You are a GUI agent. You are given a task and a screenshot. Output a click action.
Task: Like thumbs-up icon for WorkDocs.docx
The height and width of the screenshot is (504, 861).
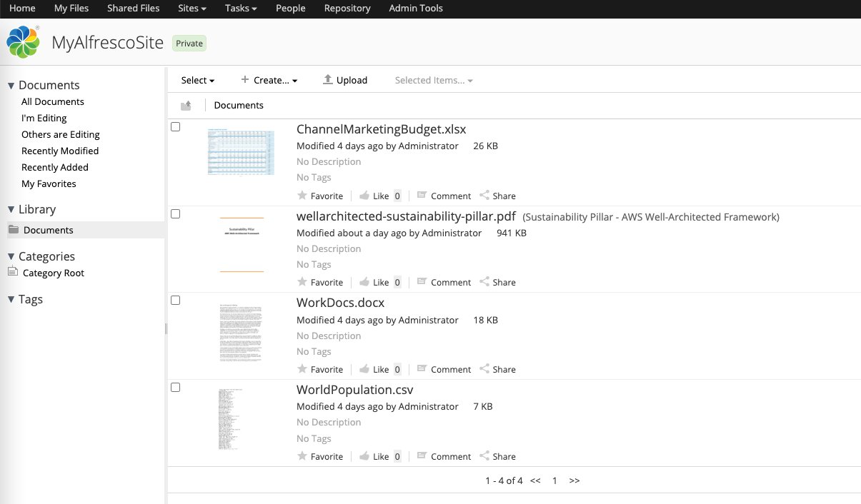(364, 369)
